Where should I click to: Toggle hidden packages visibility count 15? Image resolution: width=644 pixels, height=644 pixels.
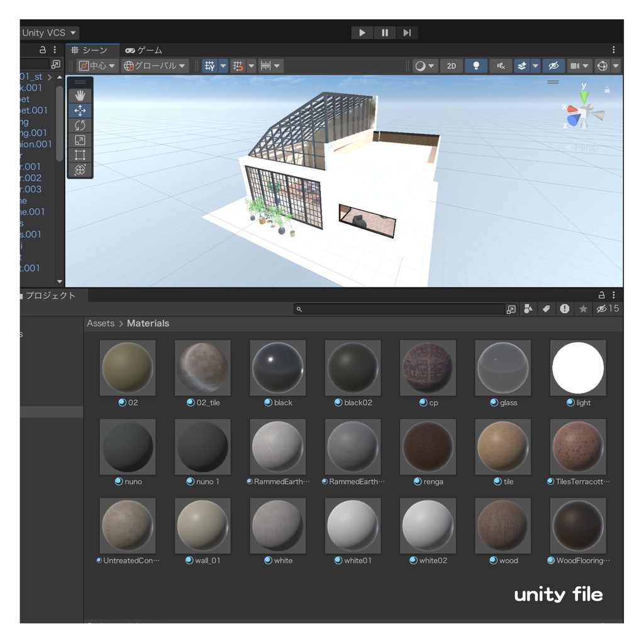(608, 309)
